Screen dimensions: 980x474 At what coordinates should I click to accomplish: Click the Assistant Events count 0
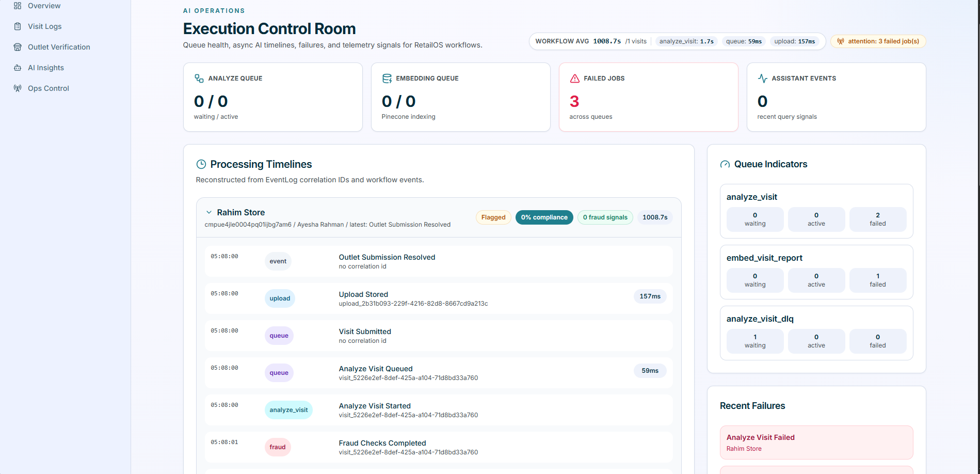762,101
